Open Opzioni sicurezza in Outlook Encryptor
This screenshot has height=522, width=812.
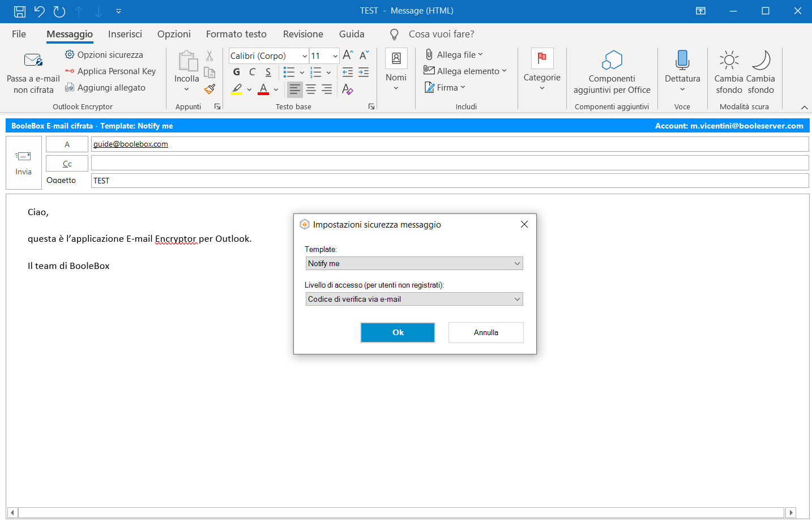[x=104, y=55]
